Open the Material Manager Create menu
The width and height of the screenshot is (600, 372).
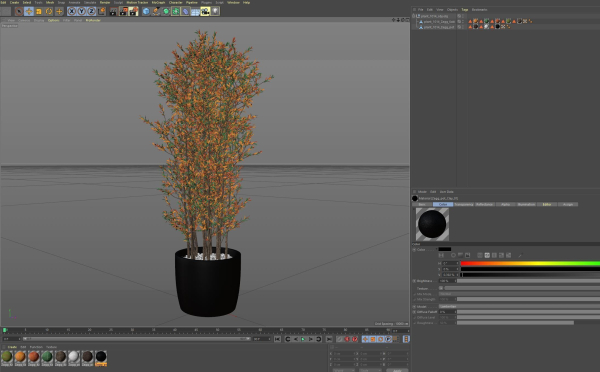pyautogui.click(x=12, y=347)
